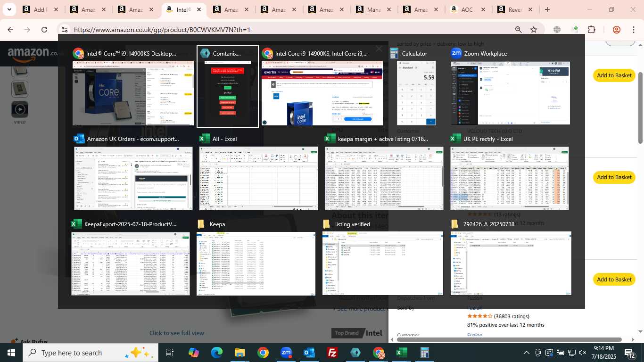Open Microsoft Edge from the taskbar

point(216,353)
